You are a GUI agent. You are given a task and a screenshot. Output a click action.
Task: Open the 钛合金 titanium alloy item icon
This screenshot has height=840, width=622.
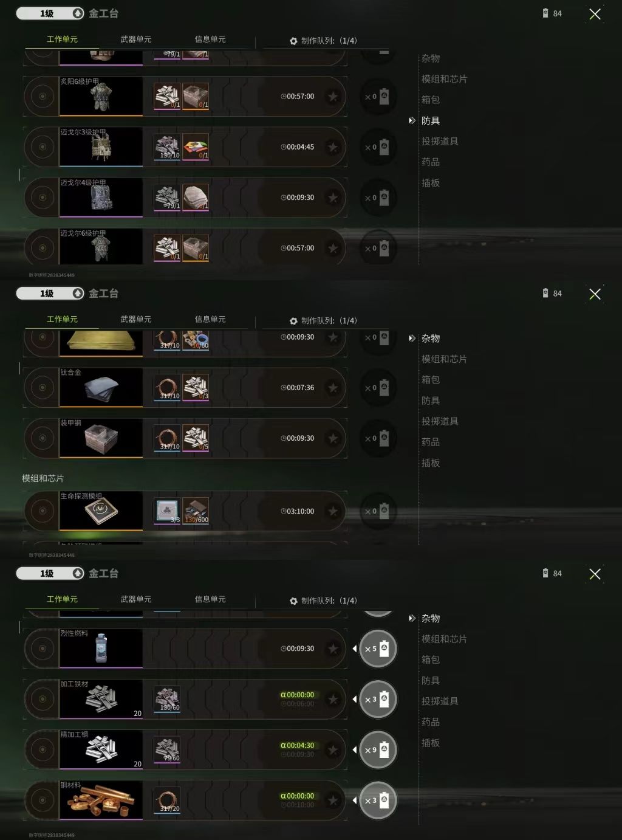(101, 387)
